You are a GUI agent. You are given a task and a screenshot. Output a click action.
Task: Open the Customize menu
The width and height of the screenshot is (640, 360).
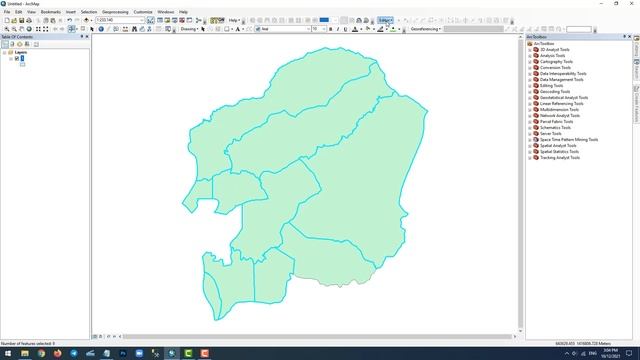tap(143, 12)
